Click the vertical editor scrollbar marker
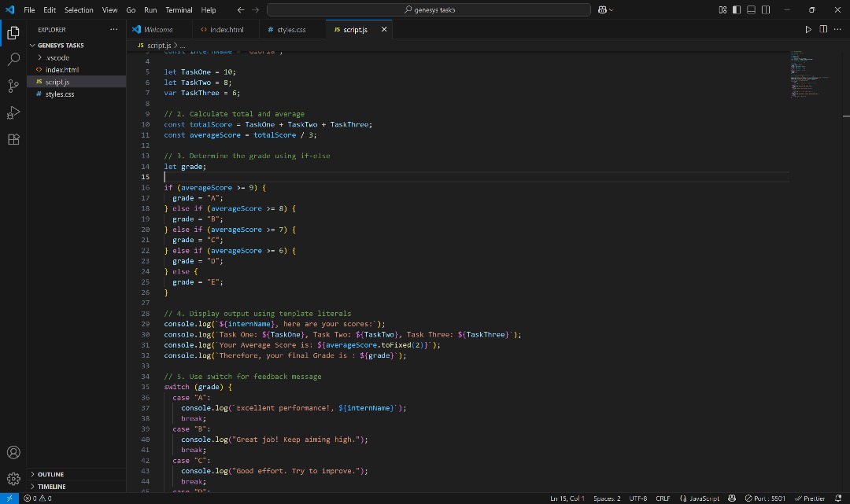Image resolution: width=850 pixels, height=504 pixels. [846, 116]
